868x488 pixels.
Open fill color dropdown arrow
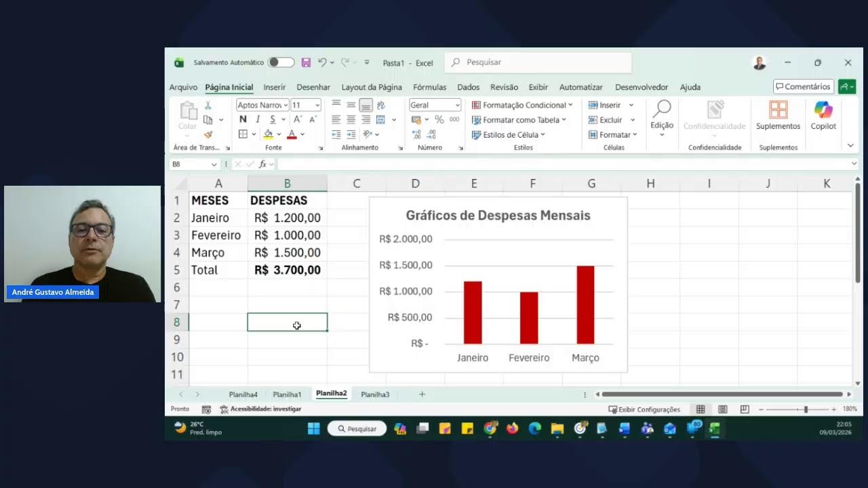click(280, 135)
